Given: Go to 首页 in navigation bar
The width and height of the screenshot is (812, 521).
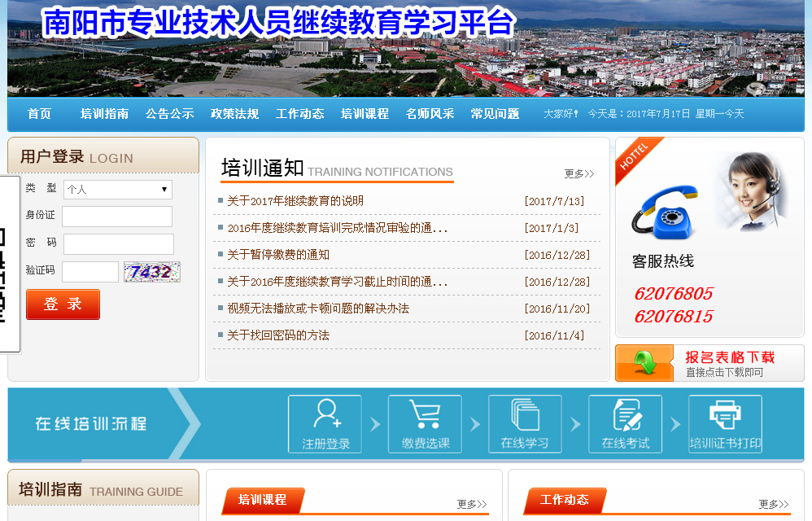Looking at the screenshot, I should [x=39, y=114].
